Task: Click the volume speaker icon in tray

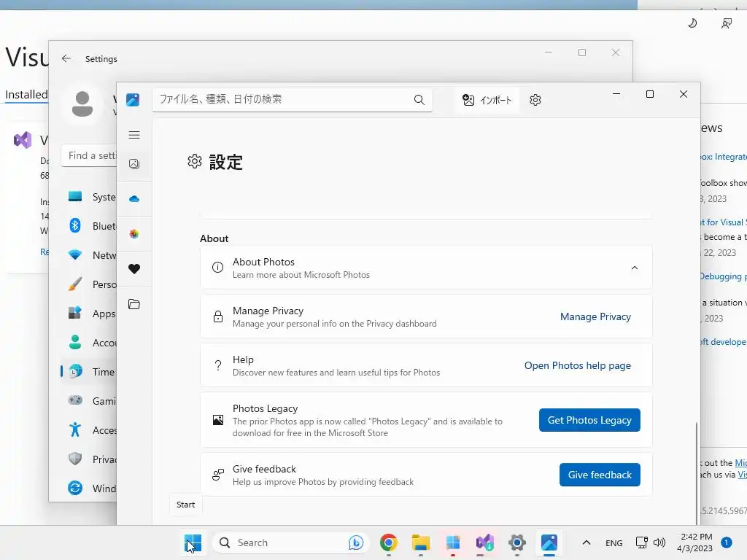Action: pyautogui.click(x=659, y=542)
